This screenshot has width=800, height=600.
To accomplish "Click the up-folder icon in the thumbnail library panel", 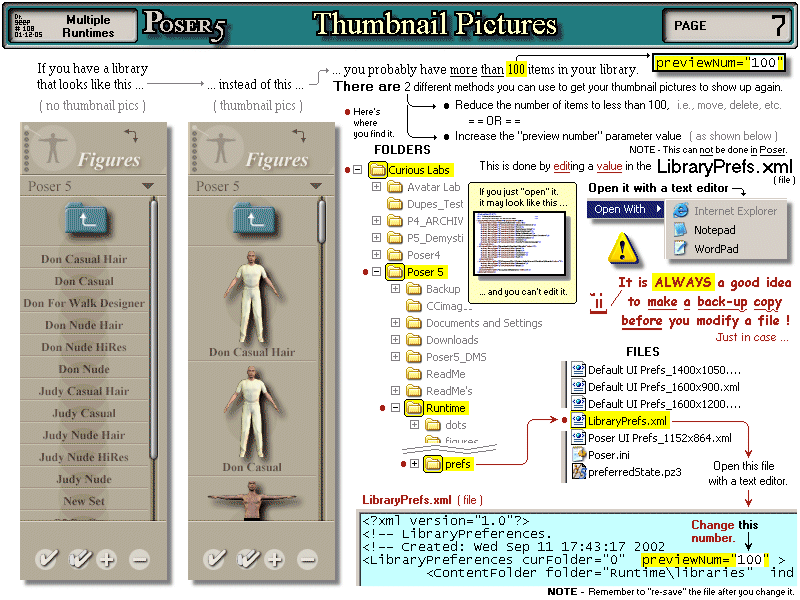I will pyautogui.click(x=254, y=220).
